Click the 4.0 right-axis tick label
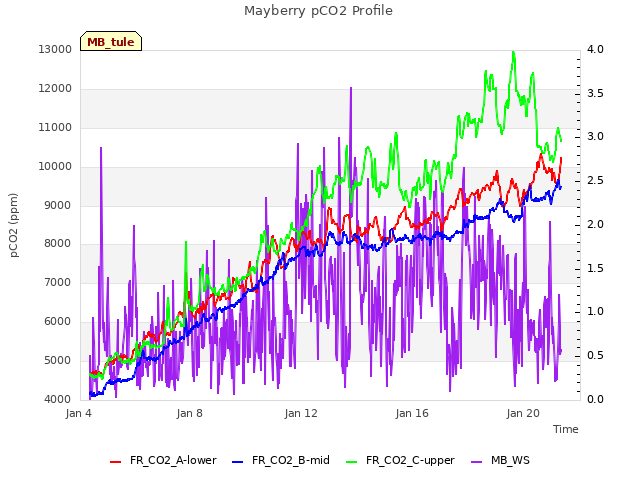640x480 pixels. 596,49
